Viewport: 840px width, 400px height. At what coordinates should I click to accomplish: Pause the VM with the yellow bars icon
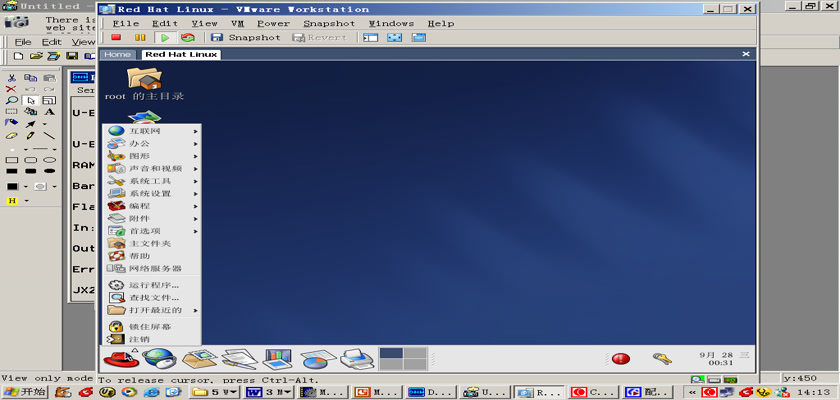coord(140,37)
